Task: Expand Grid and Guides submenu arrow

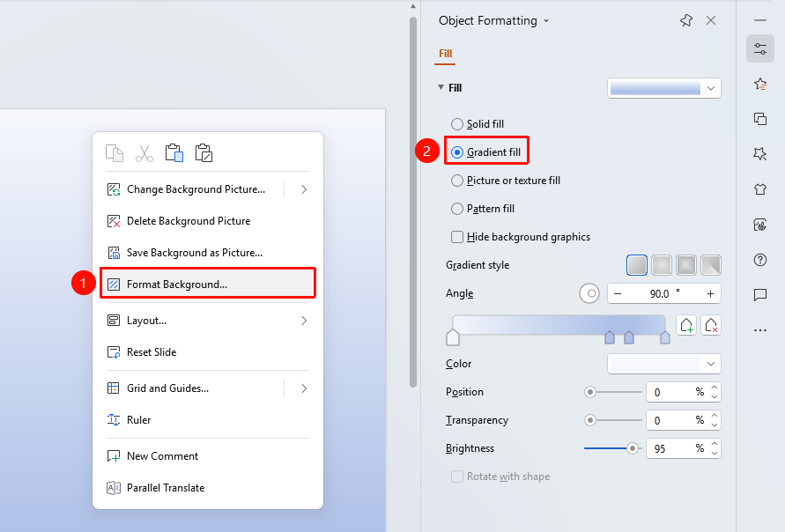Action: [x=304, y=388]
